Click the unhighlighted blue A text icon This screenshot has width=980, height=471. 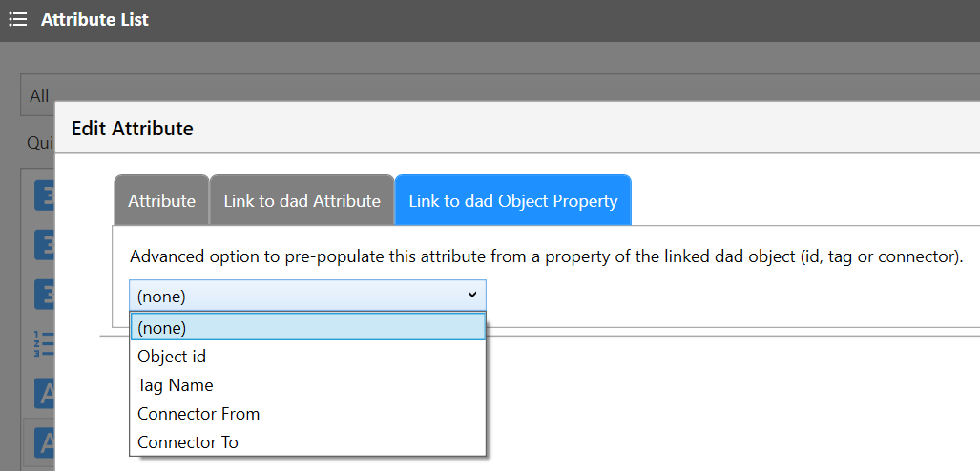pyautogui.click(x=44, y=394)
